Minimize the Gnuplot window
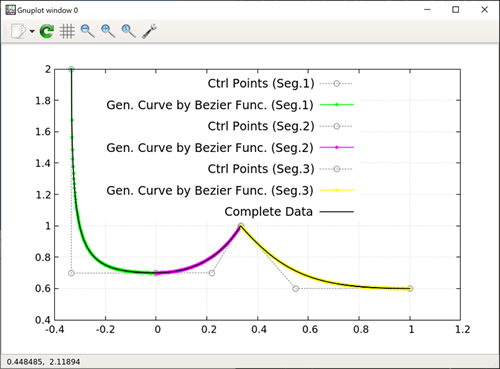The height and width of the screenshot is (369, 500). 427,10
